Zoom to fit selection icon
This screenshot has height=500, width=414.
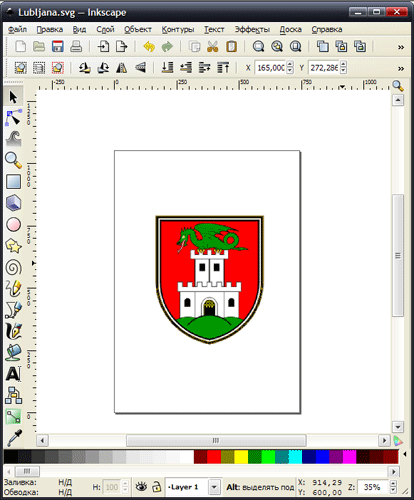[x=258, y=46]
